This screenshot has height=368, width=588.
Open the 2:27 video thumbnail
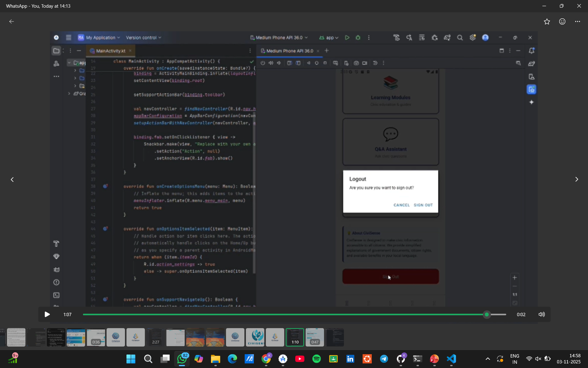coord(156,337)
